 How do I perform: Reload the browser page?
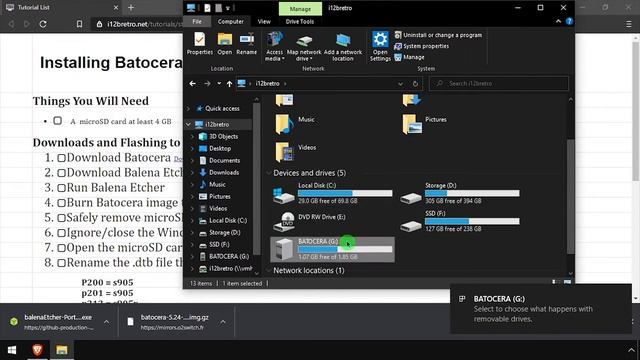(x=43, y=24)
